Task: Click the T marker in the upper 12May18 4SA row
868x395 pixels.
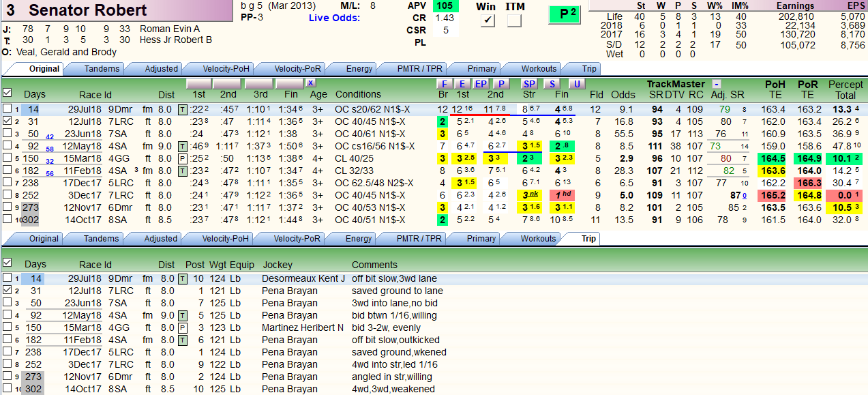Action: pyautogui.click(x=182, y=146)
